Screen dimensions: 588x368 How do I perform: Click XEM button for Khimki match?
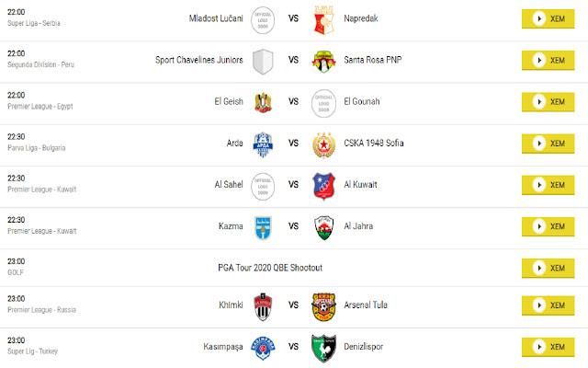pyautogui.click(x=548, y=305)
